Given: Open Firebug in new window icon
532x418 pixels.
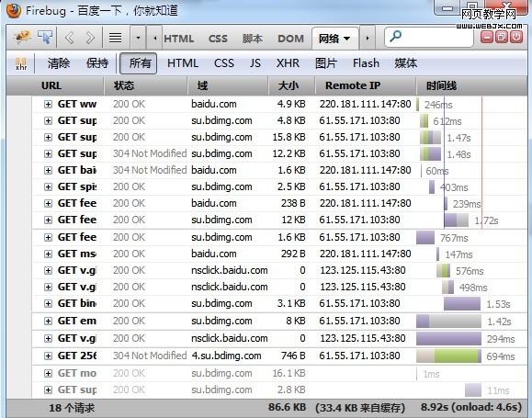Looking at the screenshot, I should point(502,37).
